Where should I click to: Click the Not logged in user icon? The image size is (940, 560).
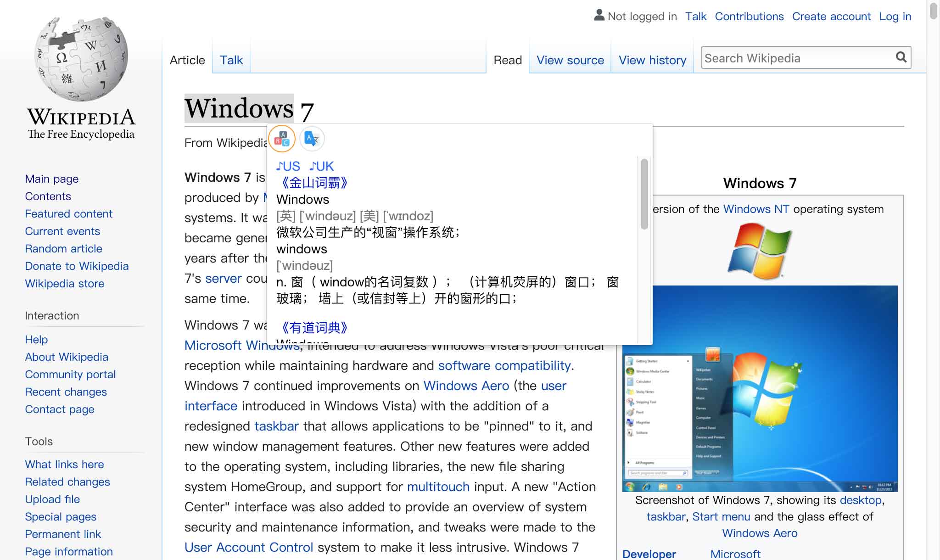599,16
